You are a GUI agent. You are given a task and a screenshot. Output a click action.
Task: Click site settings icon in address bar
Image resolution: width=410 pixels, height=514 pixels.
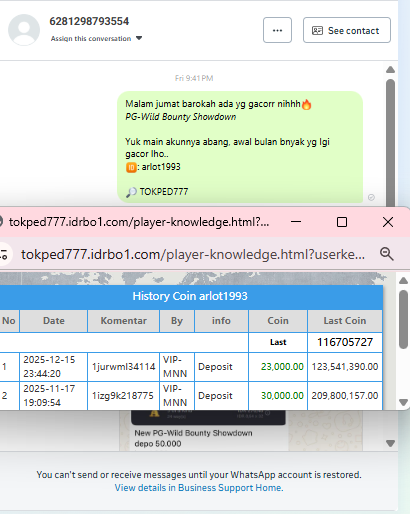(3, 255)
